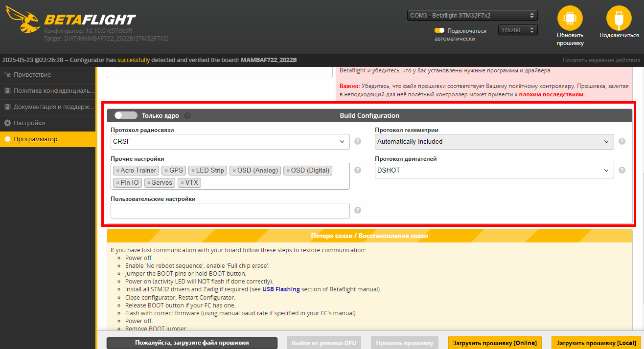Click the red "плохим последствиям" text
Image resolution: width=644 pixels, height=349 pixels.
551,94
